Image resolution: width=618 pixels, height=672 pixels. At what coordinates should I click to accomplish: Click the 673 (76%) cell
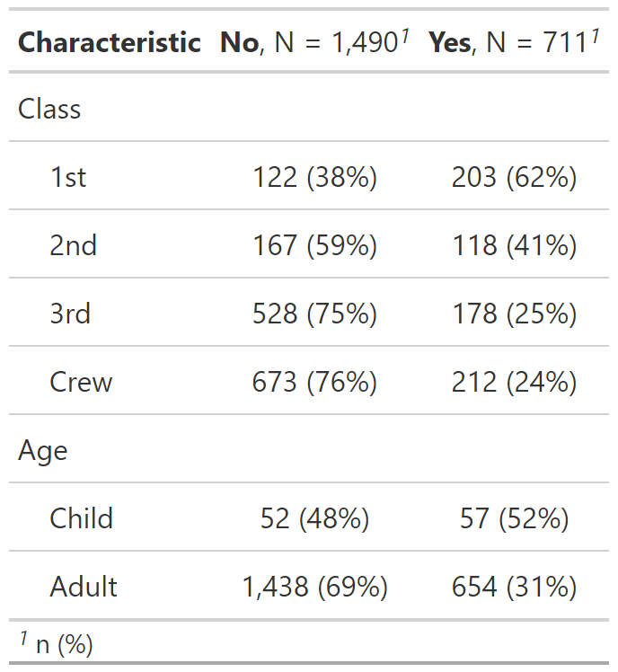click(314, 382)
